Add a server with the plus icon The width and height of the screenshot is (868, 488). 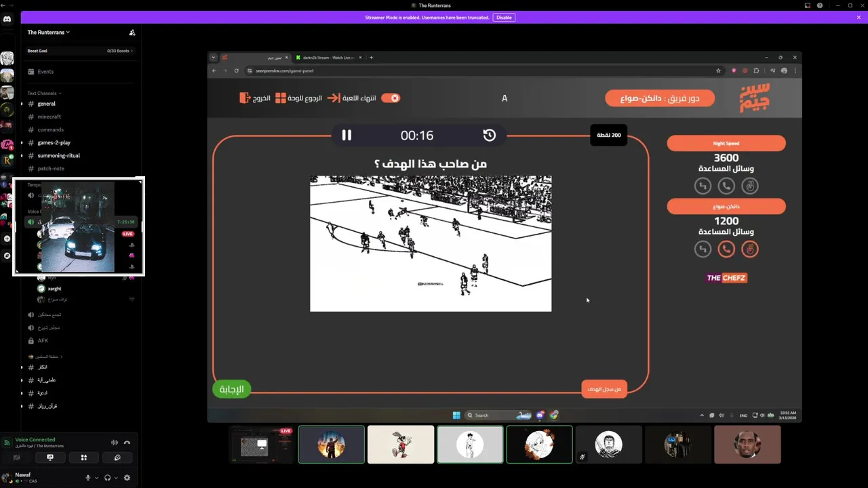click(7, 239)
